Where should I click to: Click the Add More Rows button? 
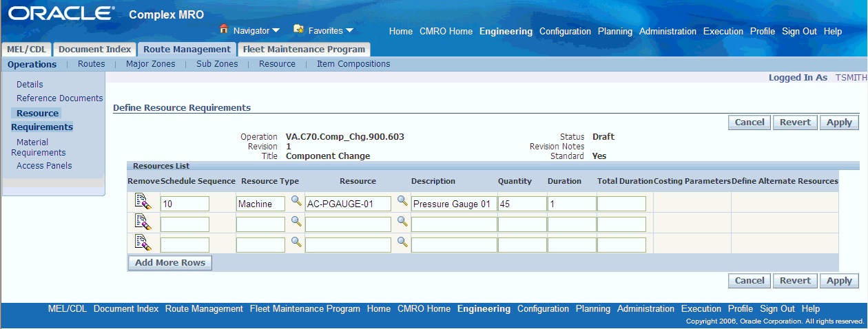(x=170, y=263)
